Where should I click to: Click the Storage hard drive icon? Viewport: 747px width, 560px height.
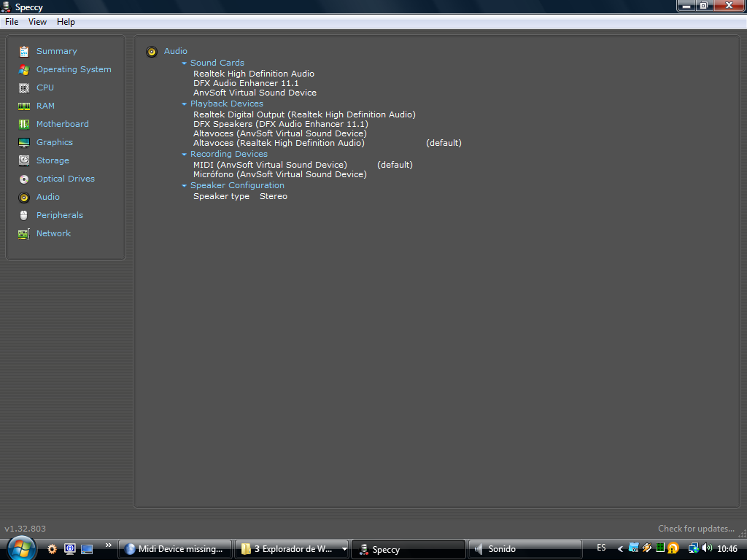point(24,160)
